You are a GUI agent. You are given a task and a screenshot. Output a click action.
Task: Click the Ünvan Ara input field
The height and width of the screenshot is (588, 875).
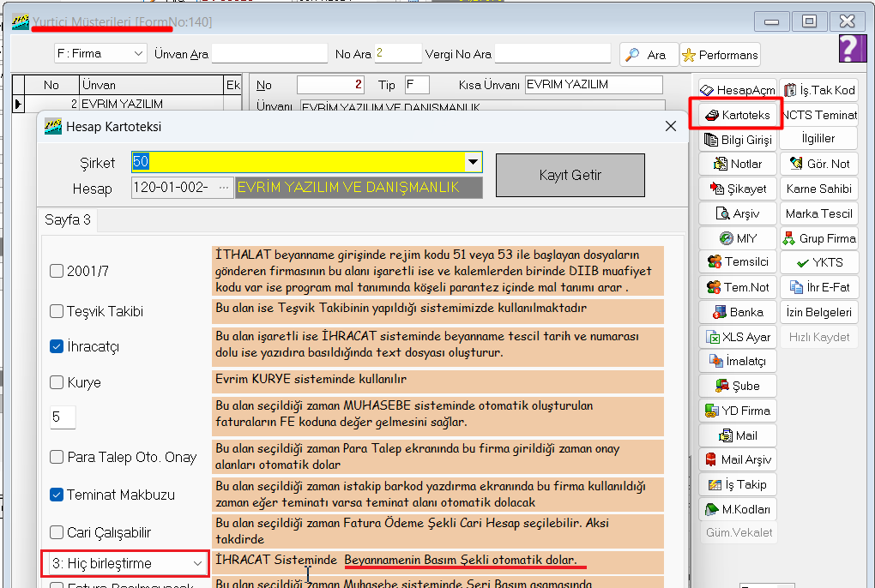269,54
